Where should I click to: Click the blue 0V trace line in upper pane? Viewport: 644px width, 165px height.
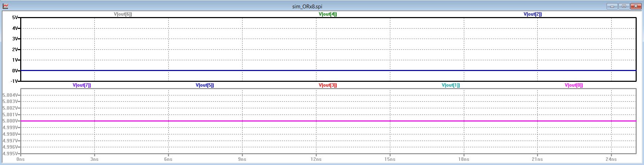point(328,71)
